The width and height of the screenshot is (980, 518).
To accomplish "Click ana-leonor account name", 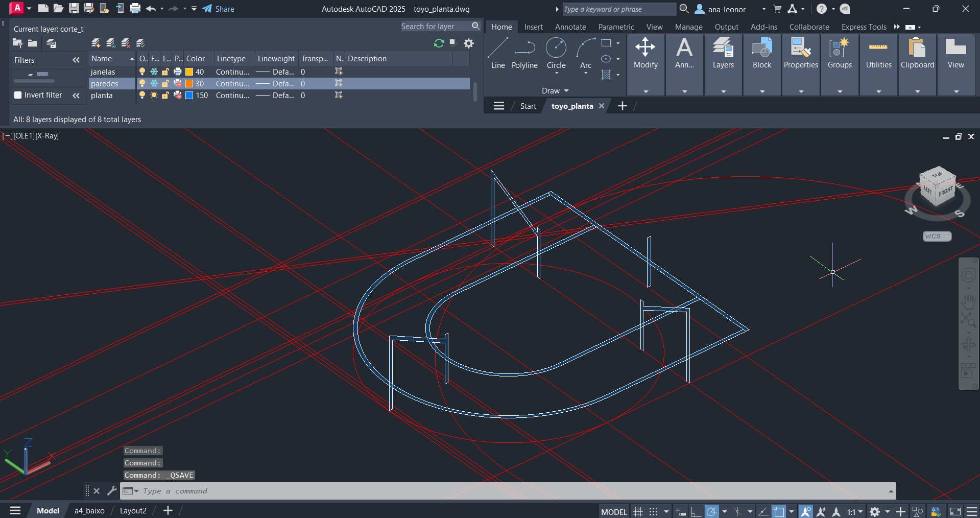I will click(x=726, y=9).
